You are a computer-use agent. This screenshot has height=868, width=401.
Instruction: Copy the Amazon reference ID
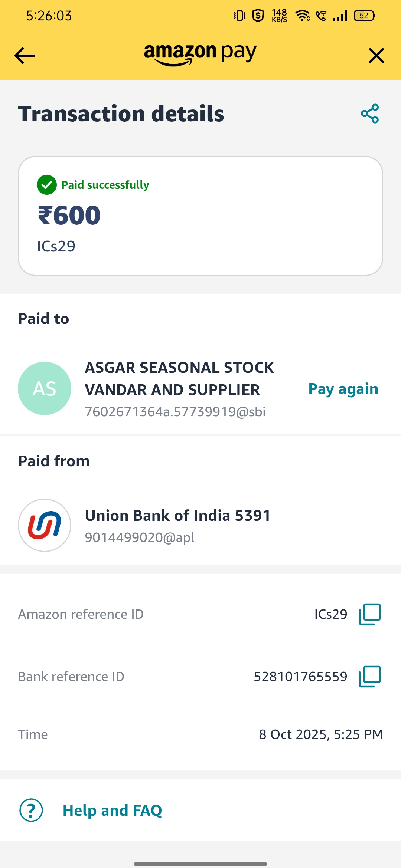[369, 614]
